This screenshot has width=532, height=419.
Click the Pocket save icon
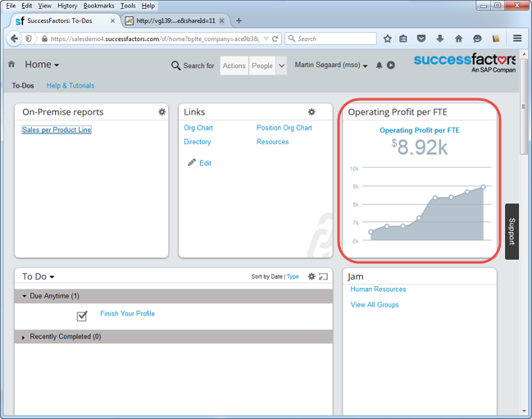pyautogui.click(x=421, y=39)
